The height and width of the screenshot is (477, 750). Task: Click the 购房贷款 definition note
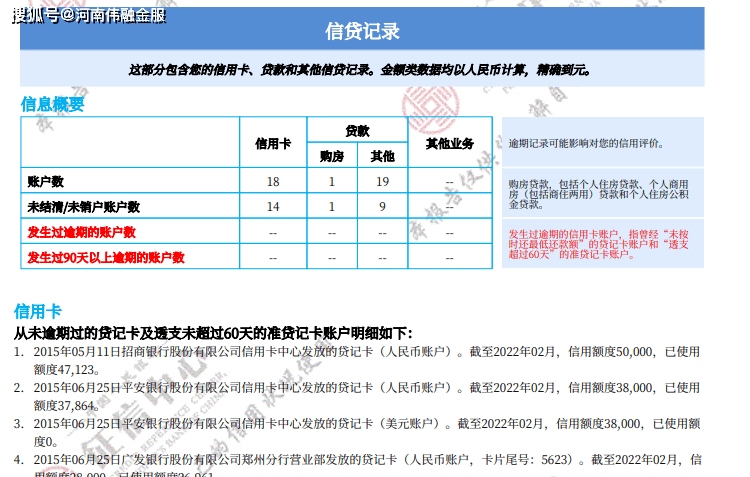tap(603, 193)
